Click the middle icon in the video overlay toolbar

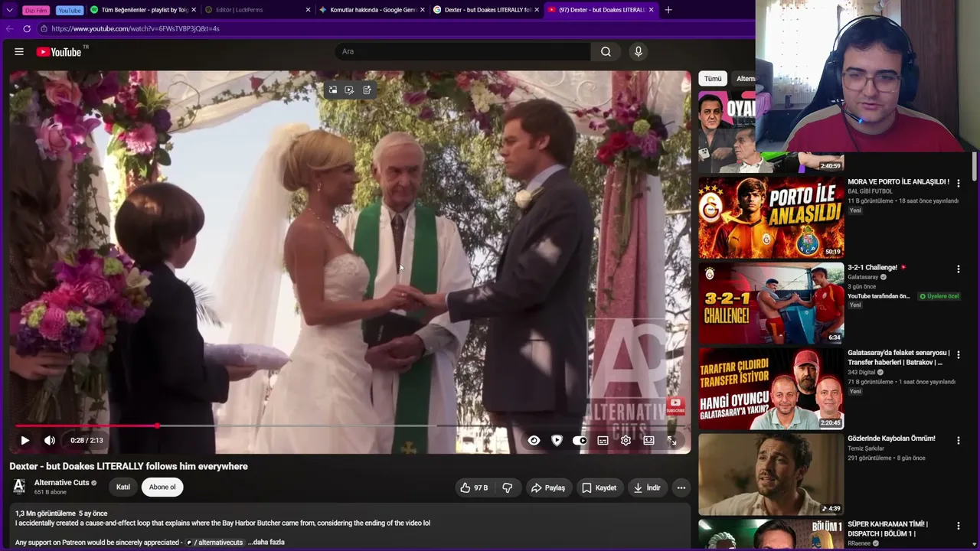tap(349, 90)
